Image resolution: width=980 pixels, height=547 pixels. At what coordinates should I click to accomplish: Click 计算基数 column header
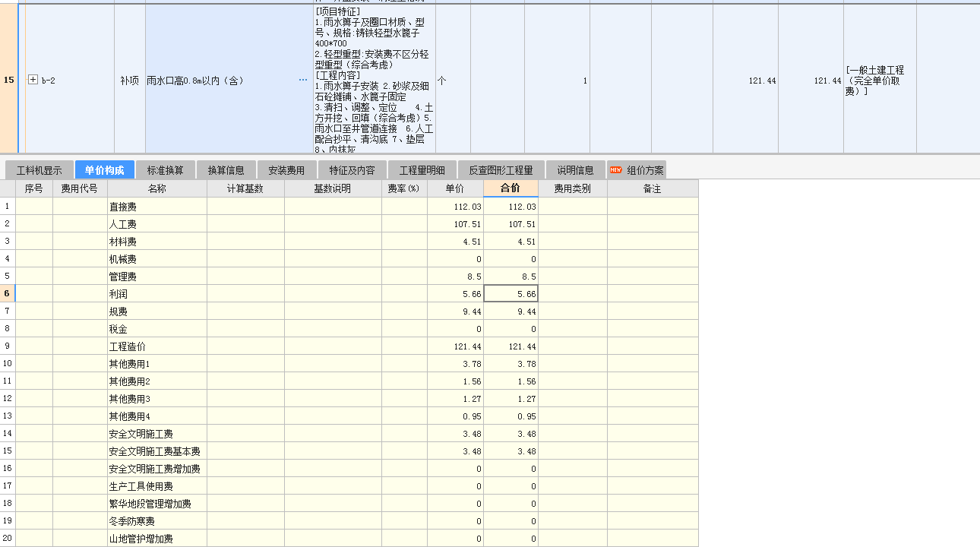tap(245, 188)
